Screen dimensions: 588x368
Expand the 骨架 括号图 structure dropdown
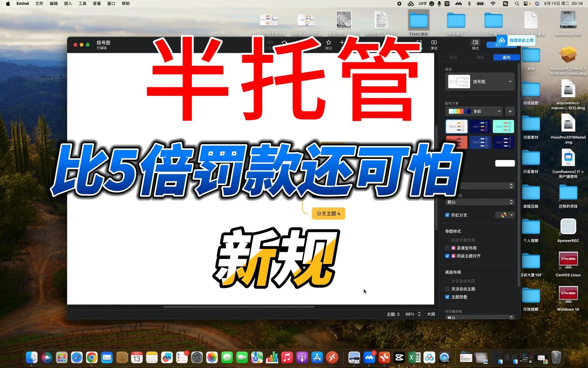pyautogui.click(x=480, y=82)
